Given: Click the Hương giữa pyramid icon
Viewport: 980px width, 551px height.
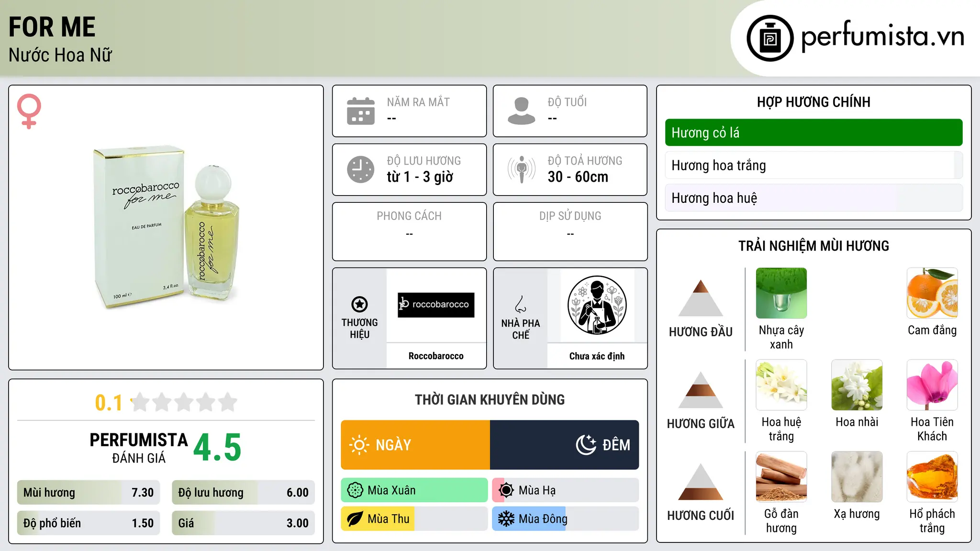Looking at the screenshot, I should [x=701, y=390].
